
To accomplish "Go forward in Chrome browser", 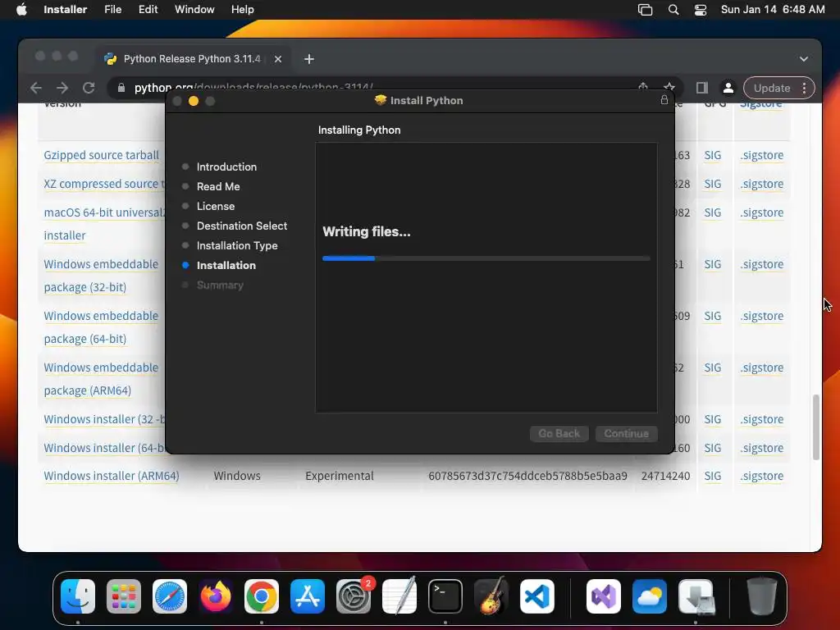I will [x=62, y=88].
